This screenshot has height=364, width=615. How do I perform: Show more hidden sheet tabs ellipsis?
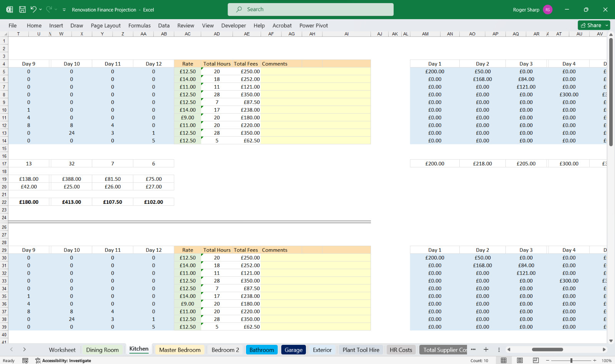point(473,349)
